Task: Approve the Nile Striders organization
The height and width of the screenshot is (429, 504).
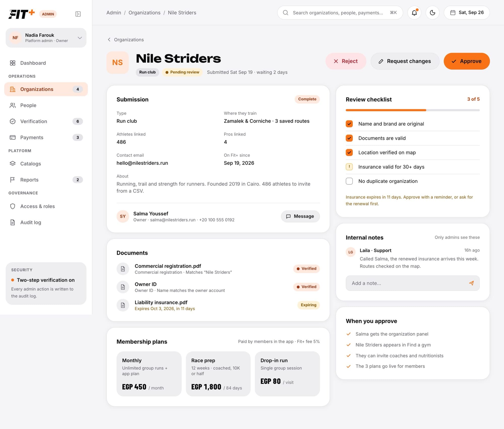Action: (466, 61)
